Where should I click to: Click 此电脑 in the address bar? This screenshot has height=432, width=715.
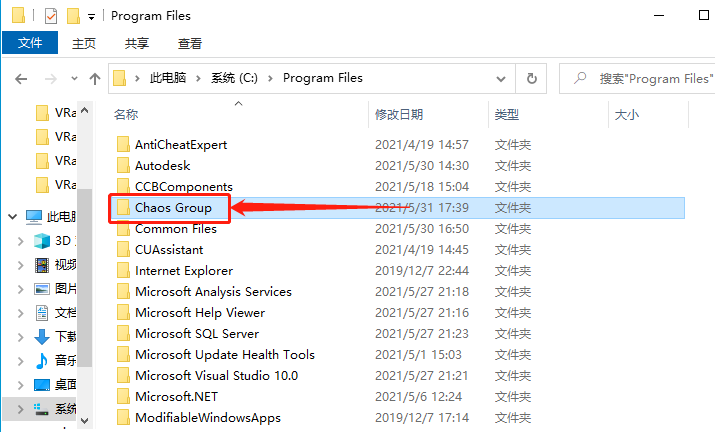pos(168,78)
